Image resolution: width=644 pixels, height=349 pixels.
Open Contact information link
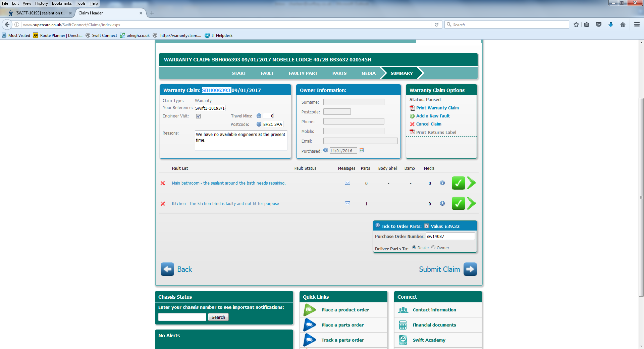(434, 310)
